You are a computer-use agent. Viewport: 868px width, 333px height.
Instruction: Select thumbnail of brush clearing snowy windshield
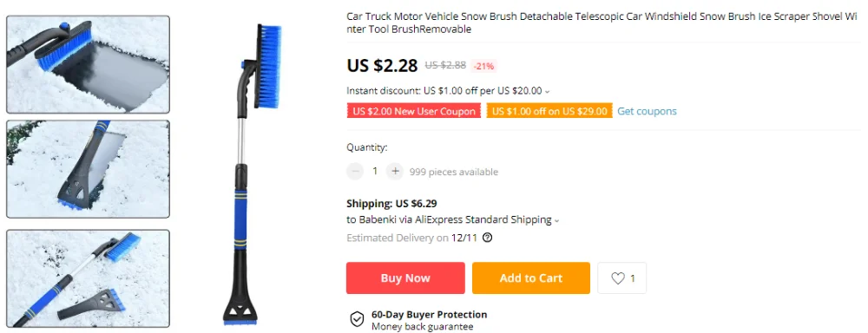click(88, 64)
